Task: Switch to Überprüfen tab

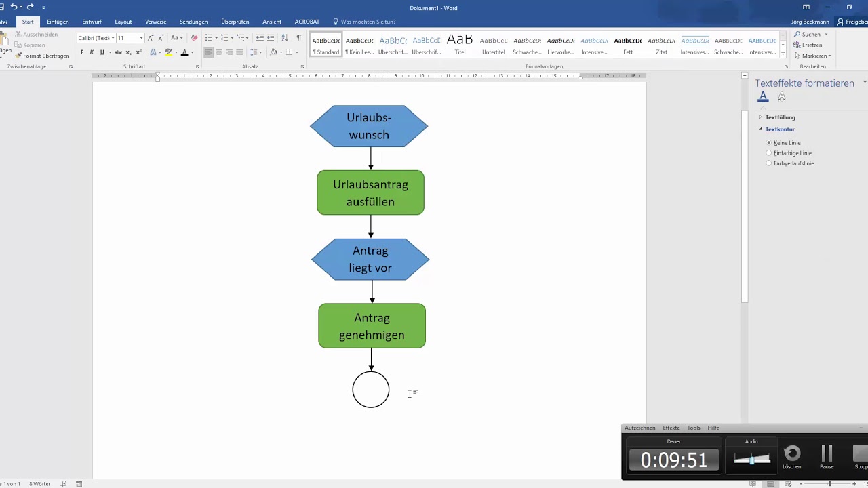Action: [x=235, y=22]
